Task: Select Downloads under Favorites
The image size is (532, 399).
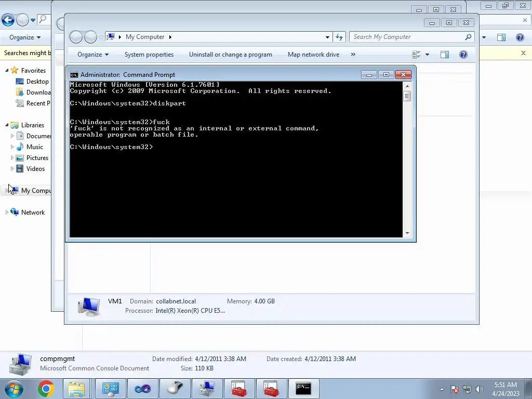Action: [38, 92]
